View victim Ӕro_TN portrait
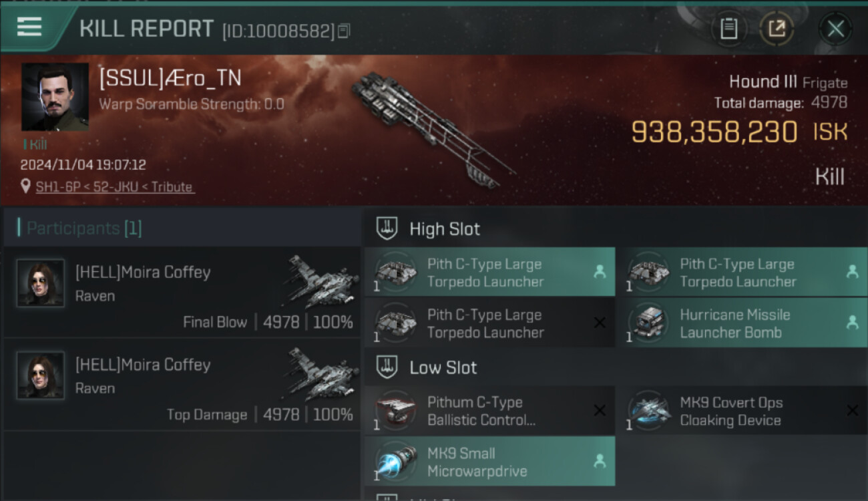 [55, 97]
